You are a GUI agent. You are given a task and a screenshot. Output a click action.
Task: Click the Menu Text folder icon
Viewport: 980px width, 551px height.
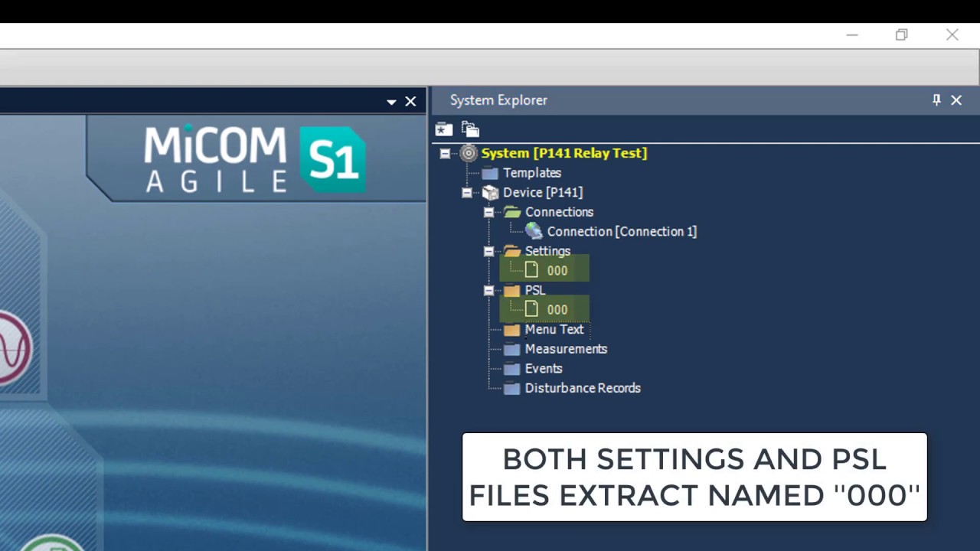click(512, 330)
